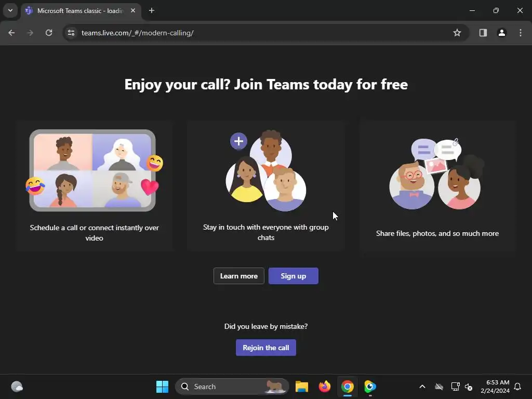Screen dimensions: 532x399
Task: Click 'Schedule a call or connect instantly' text
Action: tap(95, 233)
